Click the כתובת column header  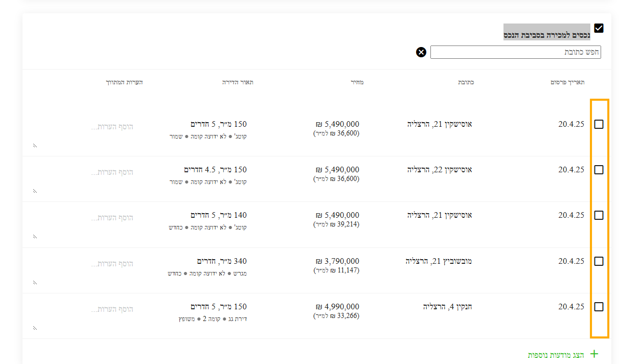(x=465, y=82)
